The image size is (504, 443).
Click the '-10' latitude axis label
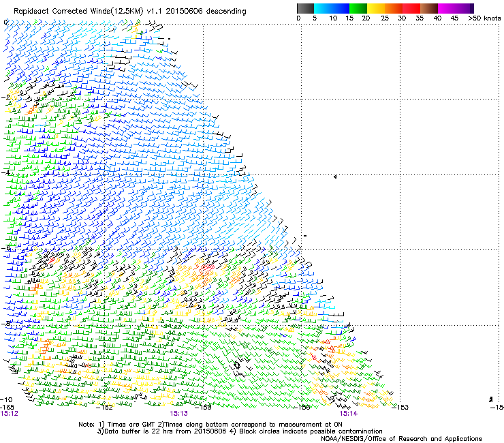click(7, 399)
